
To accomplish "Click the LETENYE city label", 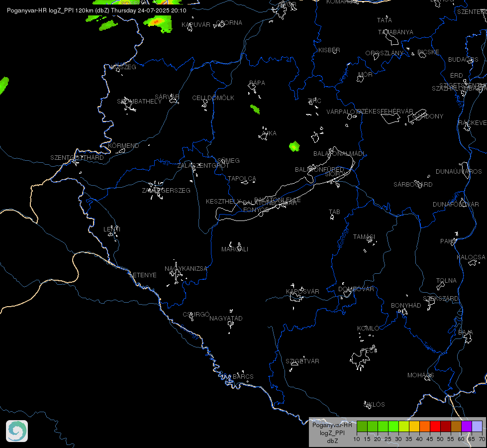I will [x=143, y=275].
